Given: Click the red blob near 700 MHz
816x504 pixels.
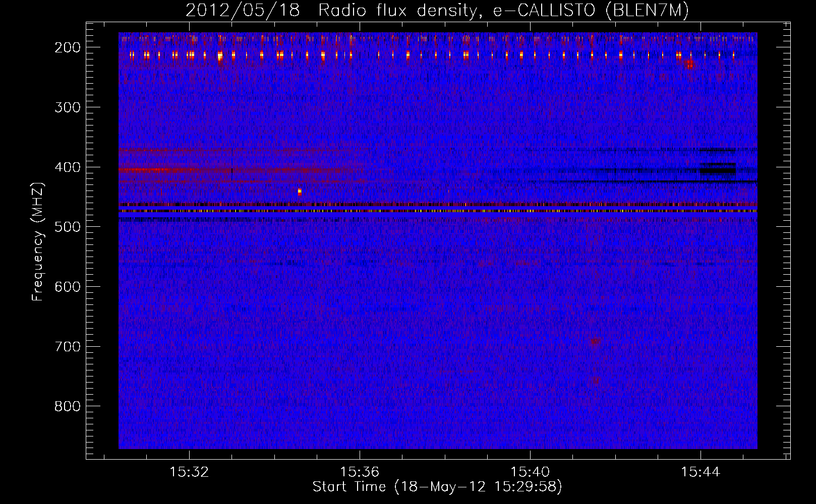Looking at the screenshot, I should 596,341.
